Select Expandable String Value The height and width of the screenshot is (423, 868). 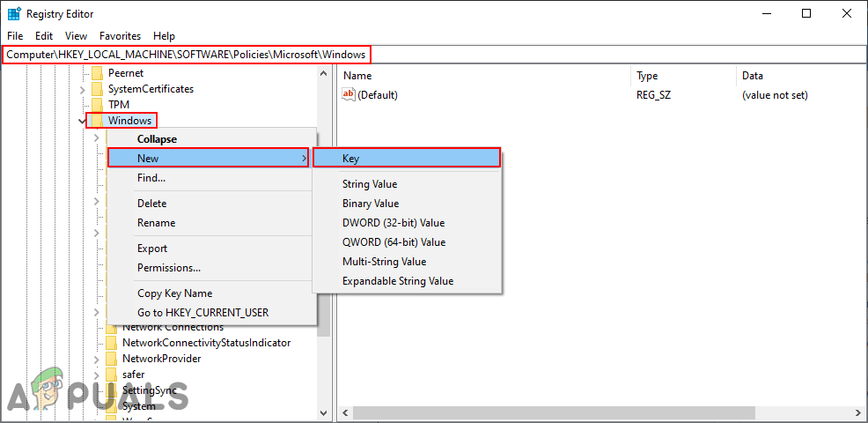pyautogui.click(x=407, y=281)
